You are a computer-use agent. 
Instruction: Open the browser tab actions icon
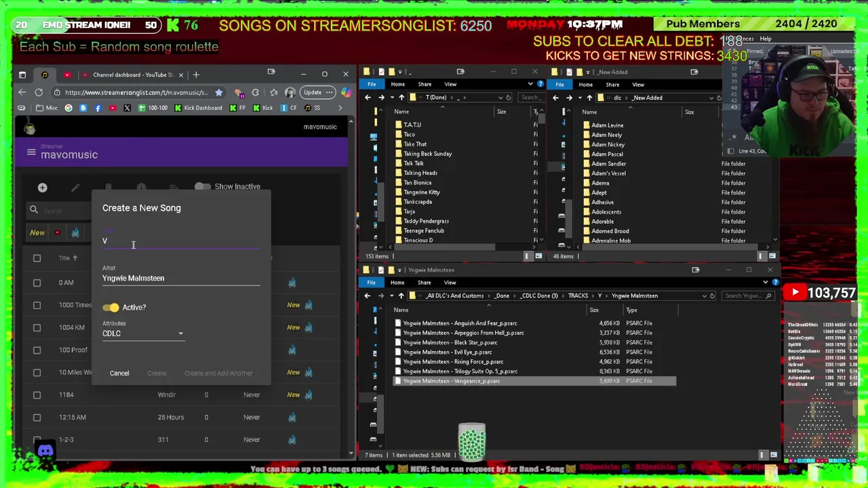pos(22,75)
